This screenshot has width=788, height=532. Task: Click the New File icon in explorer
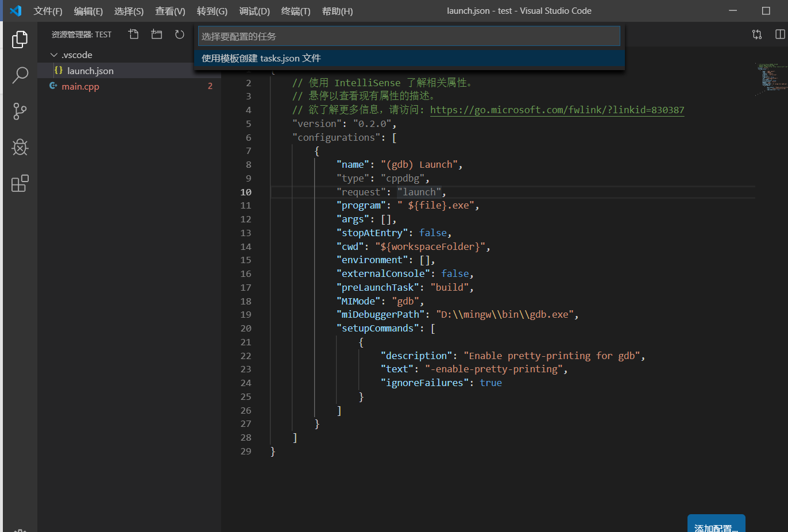pyautogui.click(x=133, y=34)
